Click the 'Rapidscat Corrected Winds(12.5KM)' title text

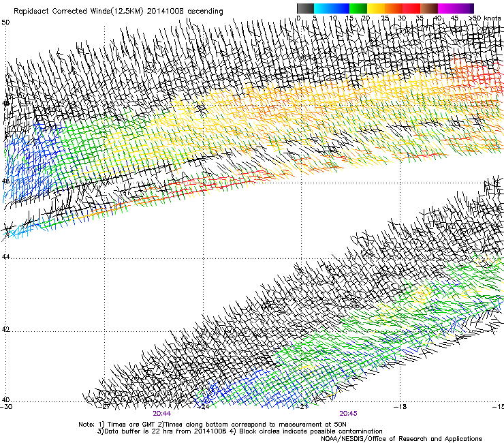point(79,12)
